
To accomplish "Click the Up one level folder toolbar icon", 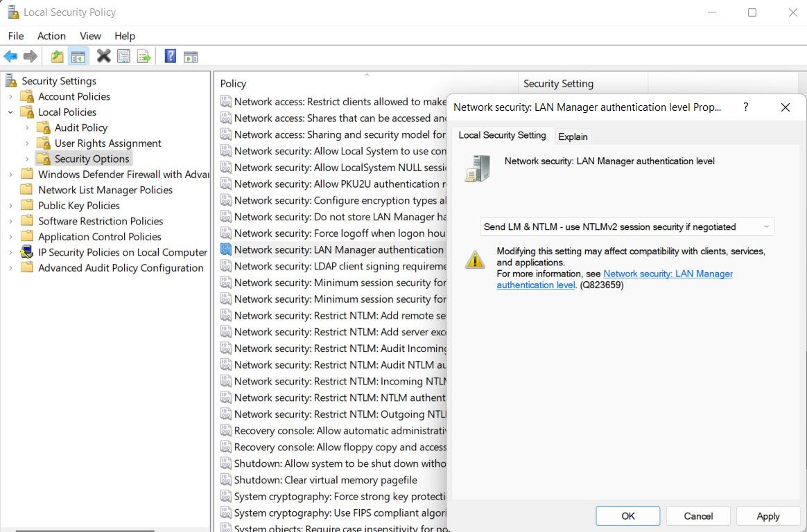I will pyautogui.click(x=57, y=55).
